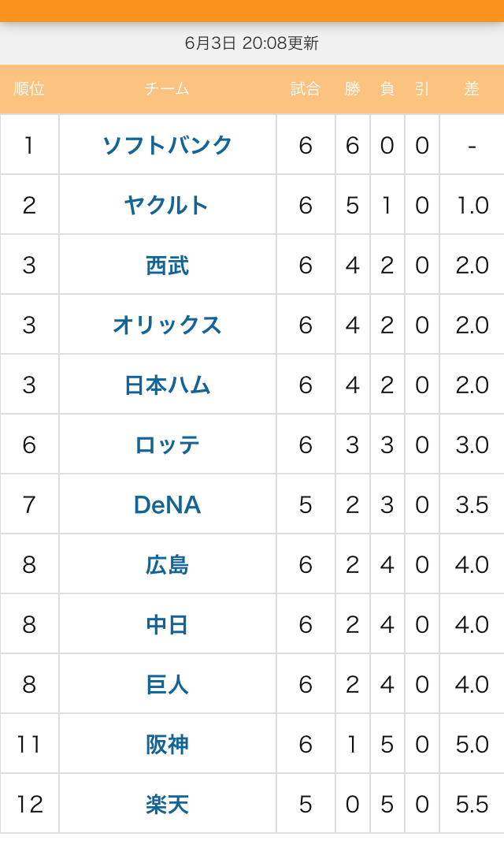Screen dimensions: 504x848
Task: Click the orange top header bar
Action: (x=252, y=11)
